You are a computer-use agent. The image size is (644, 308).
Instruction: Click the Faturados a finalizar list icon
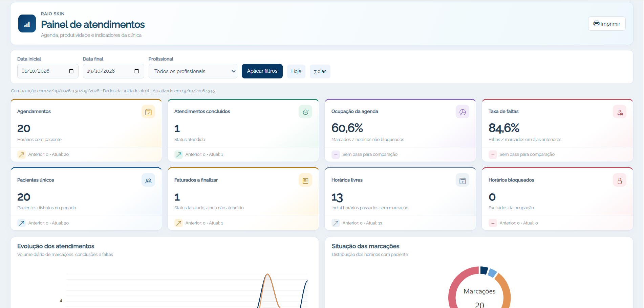(x=305, y=181)
